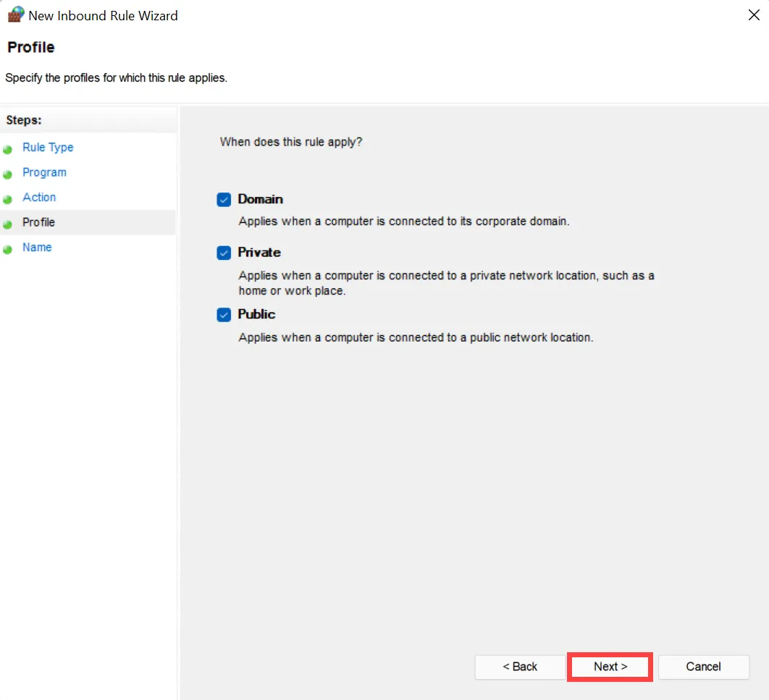The width and height of the screenshot is (769, 700).
Task: Click green bullet beside Program
Action: pos(7,174)
